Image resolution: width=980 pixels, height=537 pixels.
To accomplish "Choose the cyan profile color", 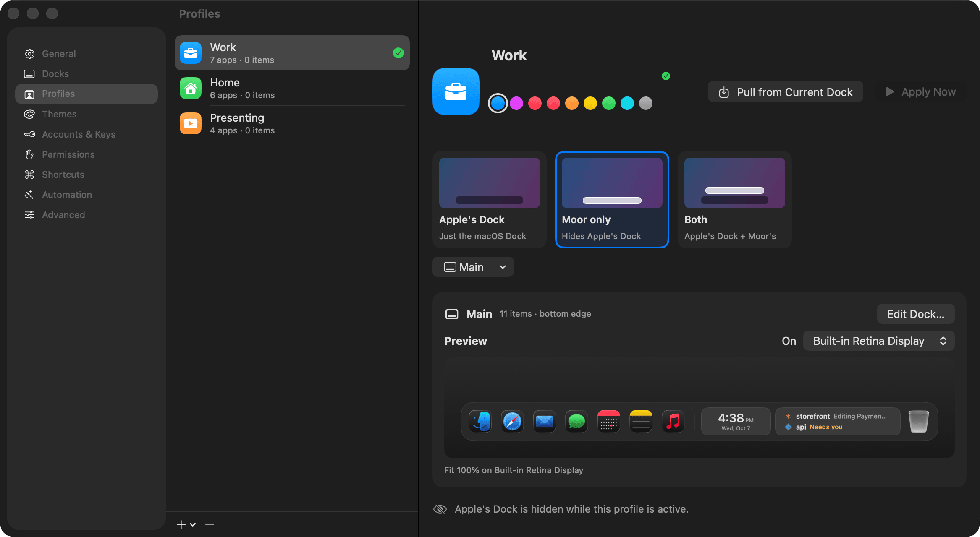I will [x=627, y=103].
